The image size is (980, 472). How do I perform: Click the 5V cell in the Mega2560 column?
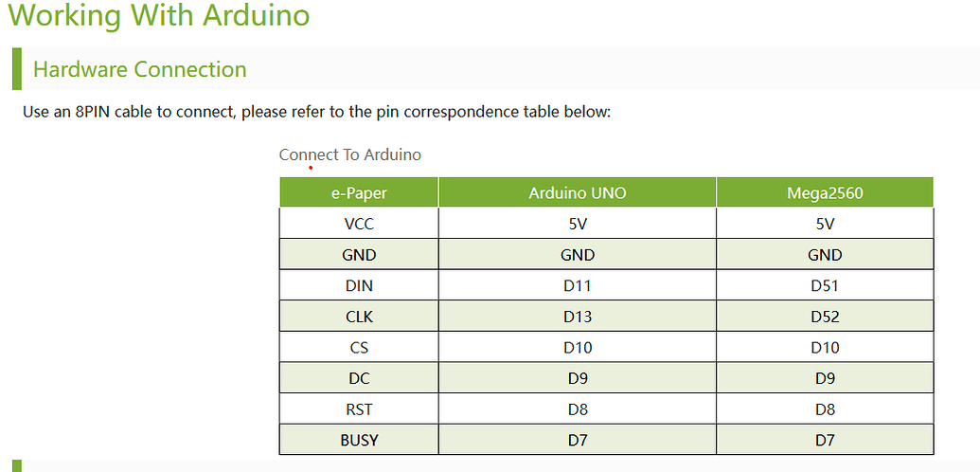pos(825,224)
